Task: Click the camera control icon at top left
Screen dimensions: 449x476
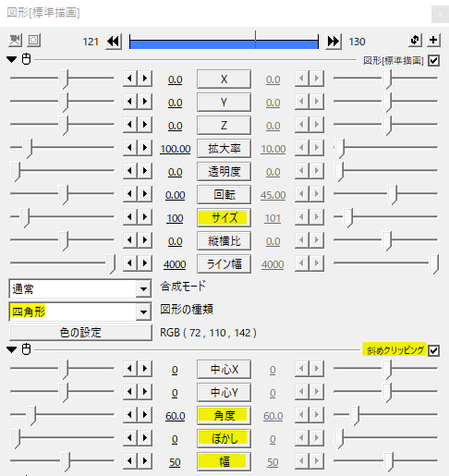Action: tap(15, 41)
